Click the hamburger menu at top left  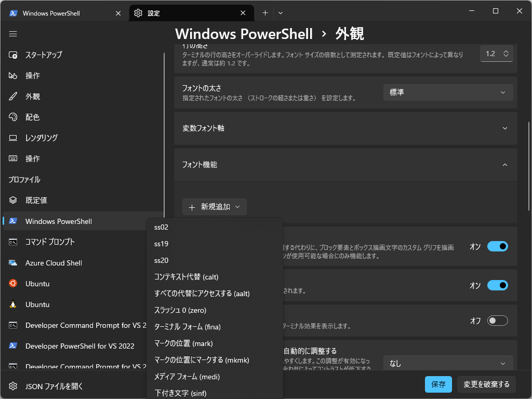point(13,34)
